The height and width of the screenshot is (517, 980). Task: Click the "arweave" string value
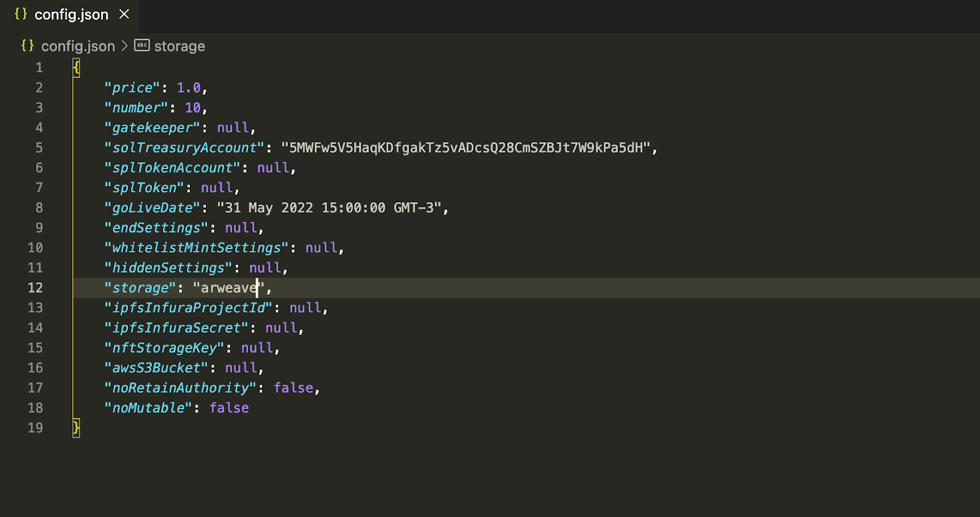228,288
